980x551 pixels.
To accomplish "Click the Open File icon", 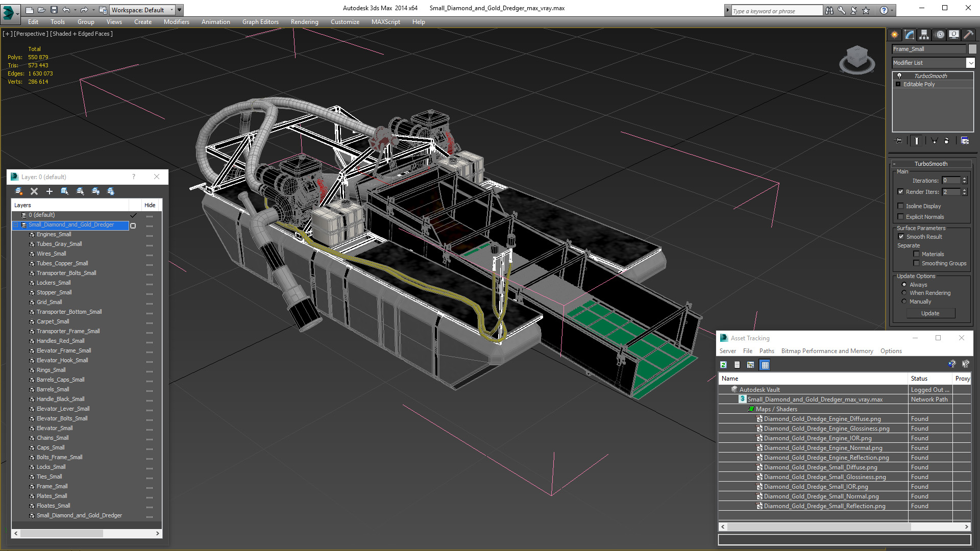I will [41, 10].
